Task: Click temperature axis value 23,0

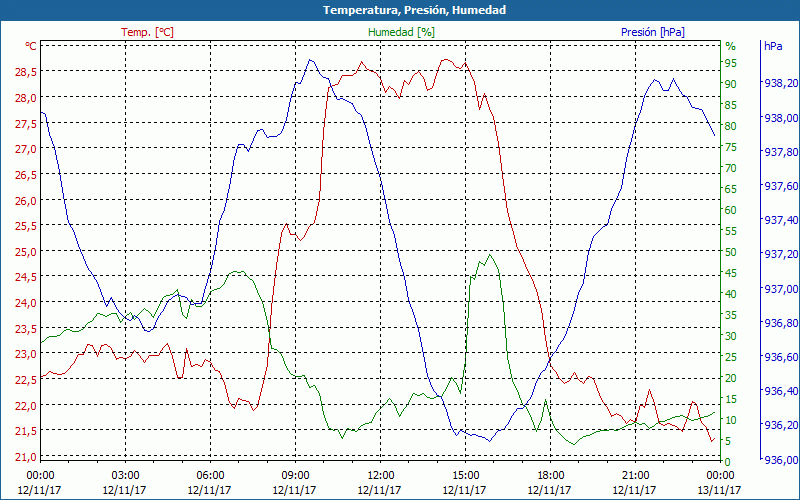Action: pos(26,354)
